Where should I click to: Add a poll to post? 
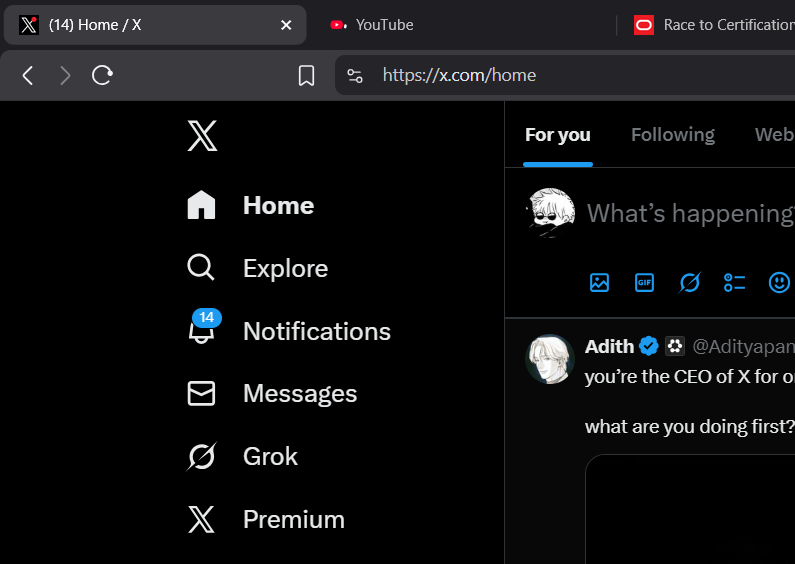pyautogui.click(x=734, y=283)
